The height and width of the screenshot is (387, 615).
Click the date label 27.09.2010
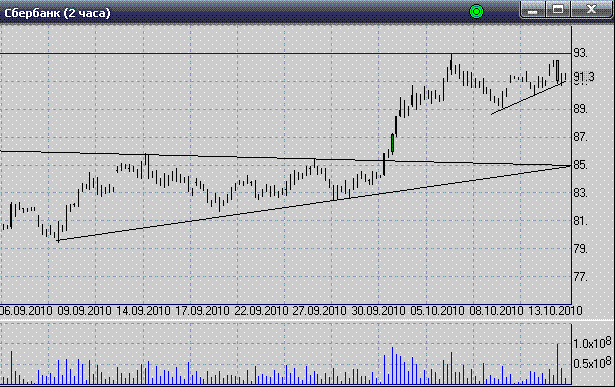(x=319, y=311)
